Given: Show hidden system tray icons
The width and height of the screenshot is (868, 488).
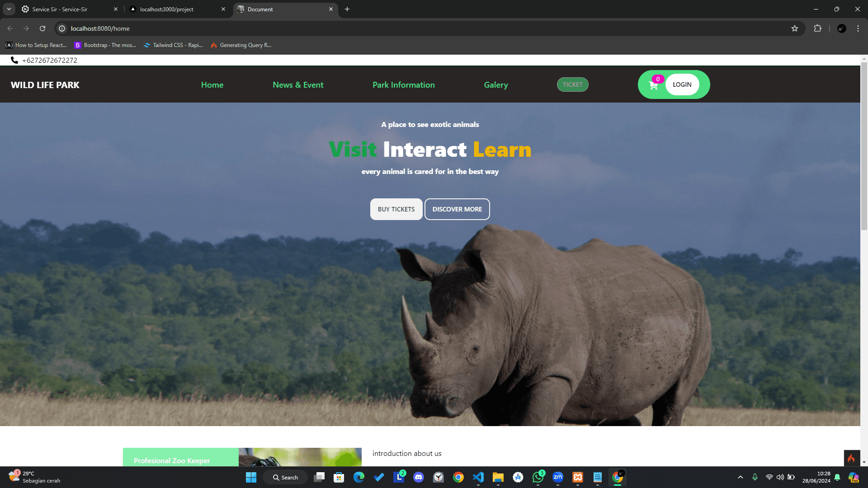Looking at the screenshot, I should (740, 477).
